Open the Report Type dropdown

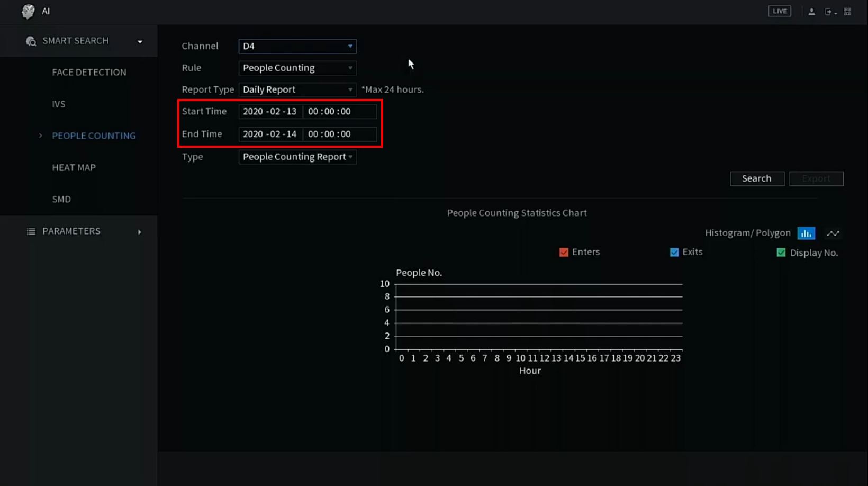pos(297,89)
